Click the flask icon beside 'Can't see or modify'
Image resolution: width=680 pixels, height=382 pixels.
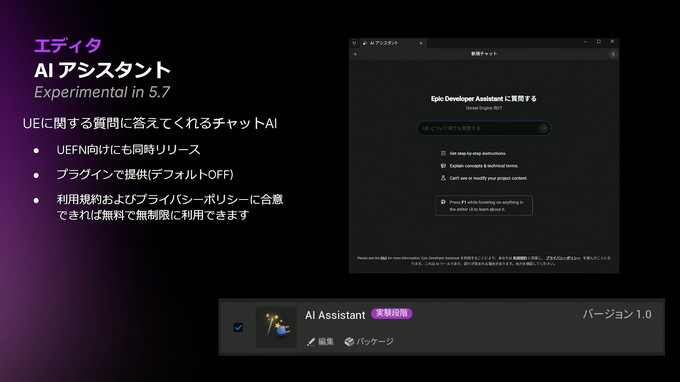pos(443,178)
